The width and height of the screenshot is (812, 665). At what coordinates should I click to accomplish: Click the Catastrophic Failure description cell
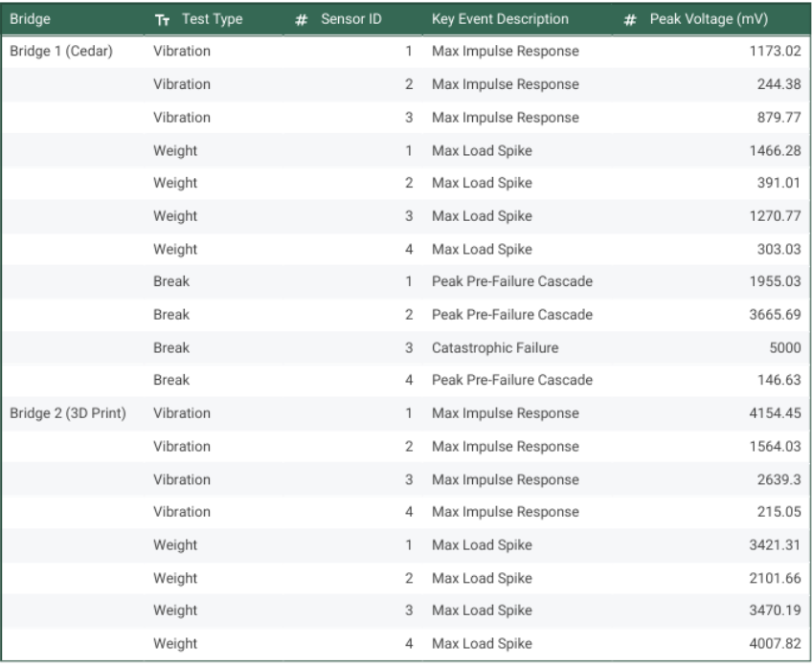pyautogui.click(x=495, y=347)
